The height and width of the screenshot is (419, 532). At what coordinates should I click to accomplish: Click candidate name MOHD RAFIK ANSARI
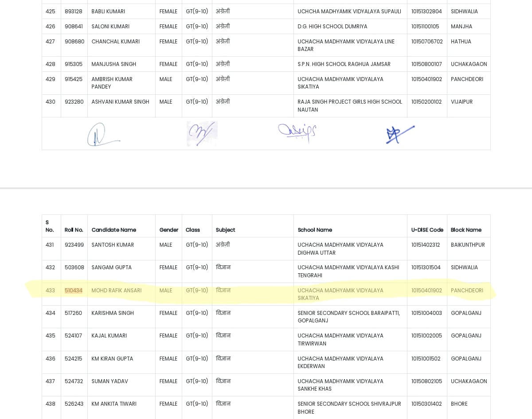click(x=117, y=291)
